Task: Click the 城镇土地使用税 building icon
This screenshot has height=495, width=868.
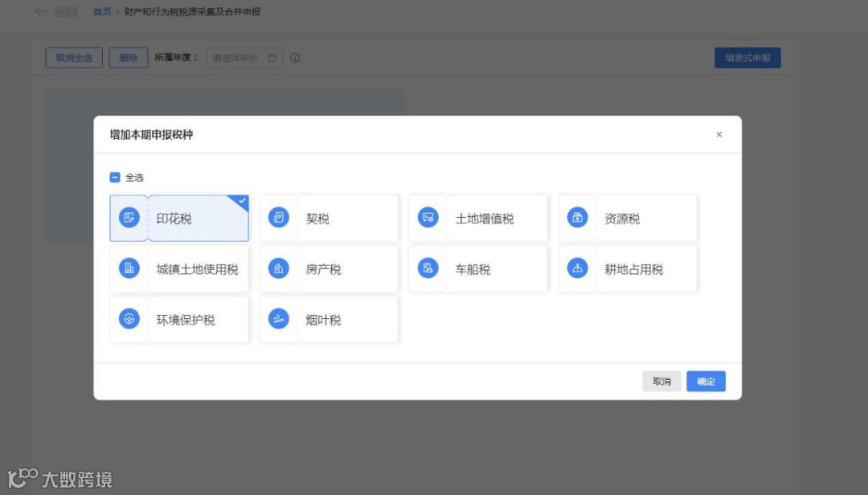Action: (x=129, y=268)
